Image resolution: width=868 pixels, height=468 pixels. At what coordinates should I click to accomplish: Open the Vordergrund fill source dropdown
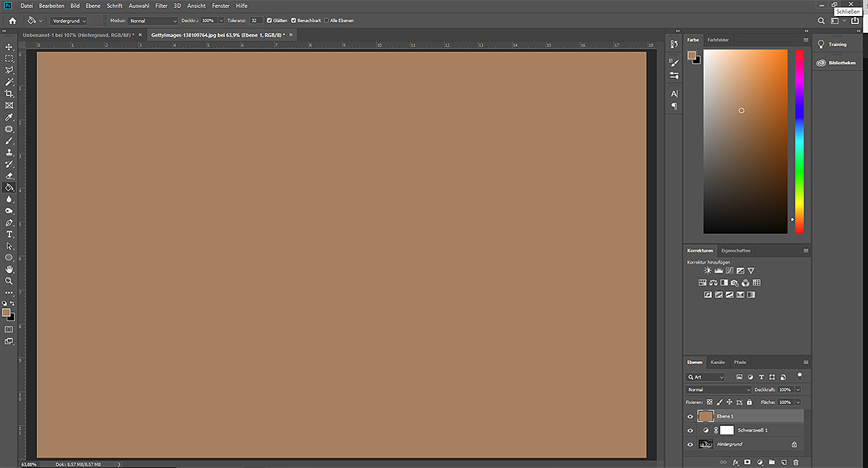point(69,20)
